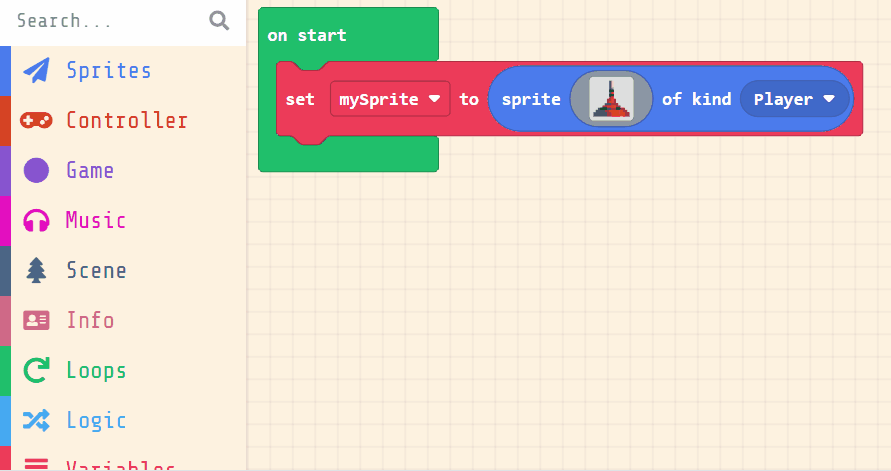Screen dimensions: 891x471
Task: Click the Logic shuffle arrows icon
Action: 37,421
